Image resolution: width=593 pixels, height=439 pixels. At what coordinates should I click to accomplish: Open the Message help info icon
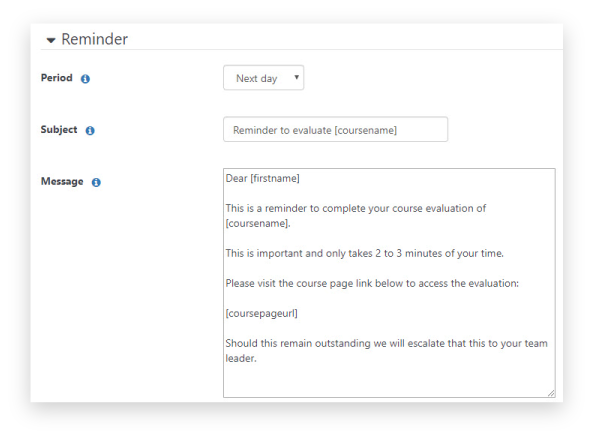click(x=96, y=182)
